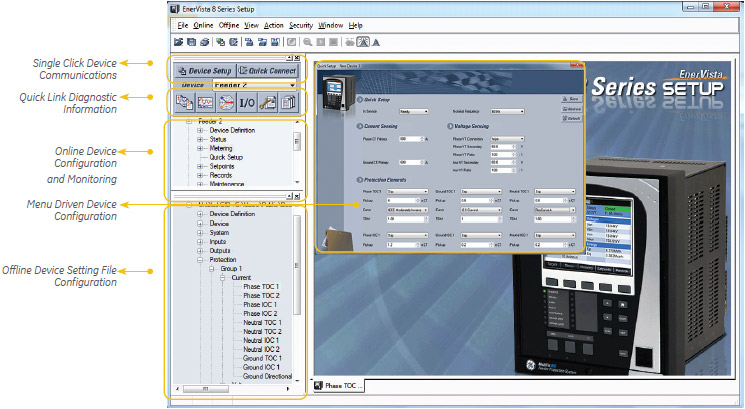Select Quick Setup in the online tree

pyautogui.click(x=226, y=157)
